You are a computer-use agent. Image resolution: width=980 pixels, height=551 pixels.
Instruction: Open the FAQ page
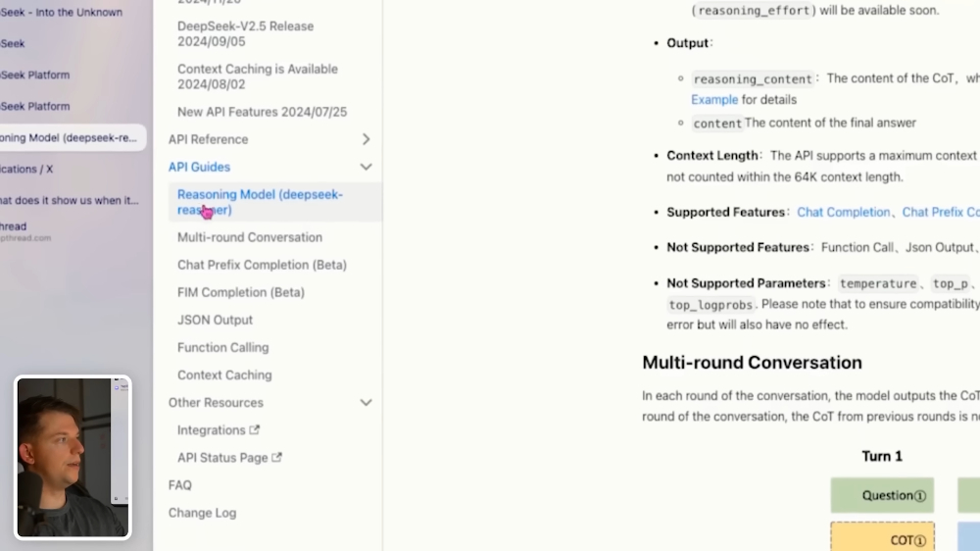tap(180, 484)
